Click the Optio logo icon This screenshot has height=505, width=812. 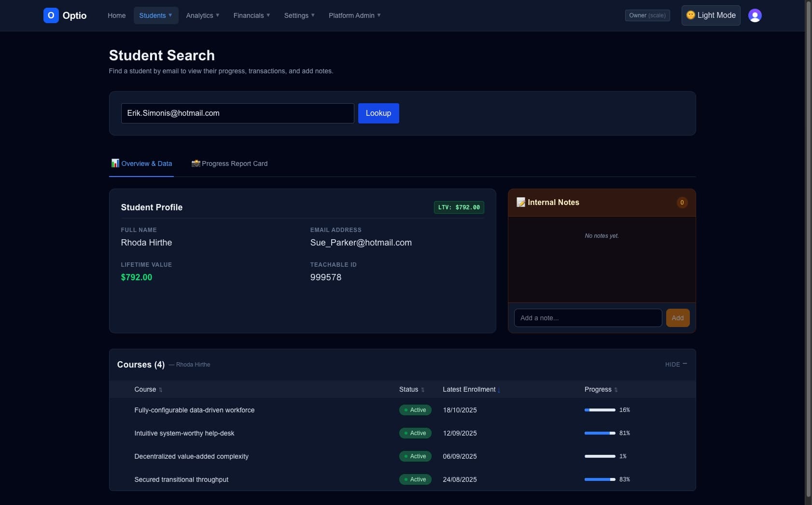[x=51, y=15]
